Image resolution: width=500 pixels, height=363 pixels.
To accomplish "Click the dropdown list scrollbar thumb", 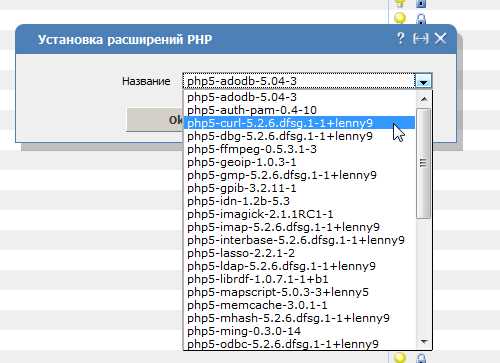I will click(x=424, y=163).
